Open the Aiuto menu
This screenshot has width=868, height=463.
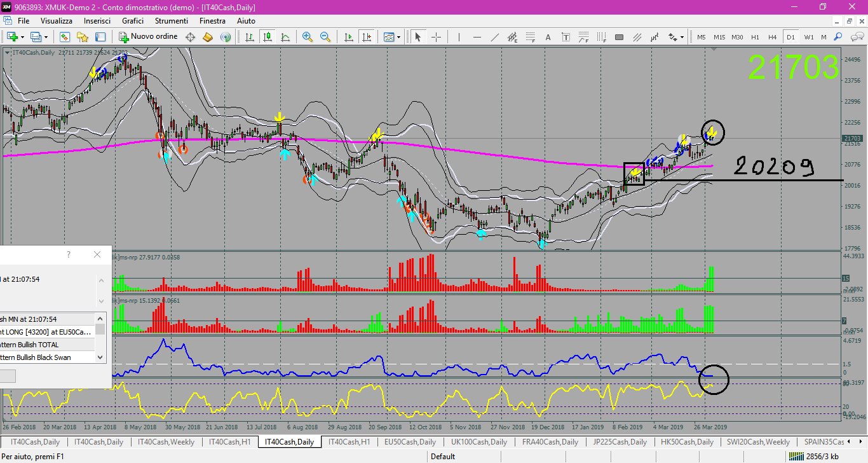pos(246,21)
